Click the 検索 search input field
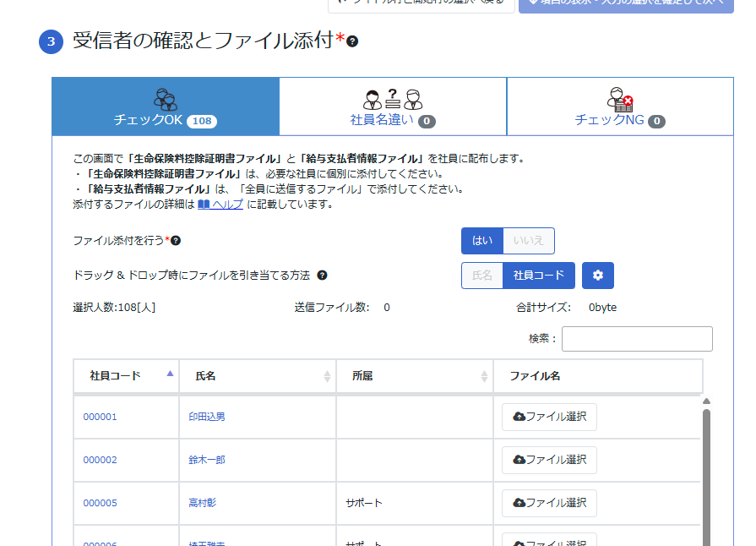The height and width of the screenshot is (546, 756). click(637, 339)
